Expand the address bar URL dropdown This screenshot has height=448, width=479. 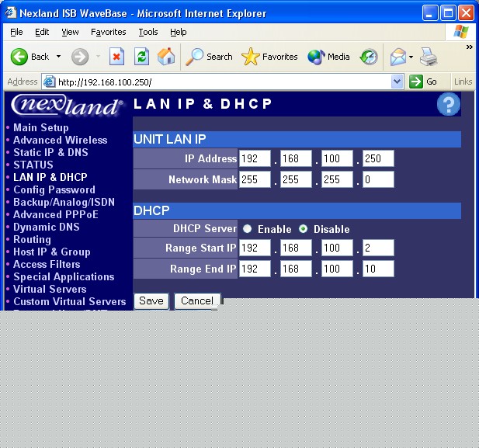tap(397, 82)
